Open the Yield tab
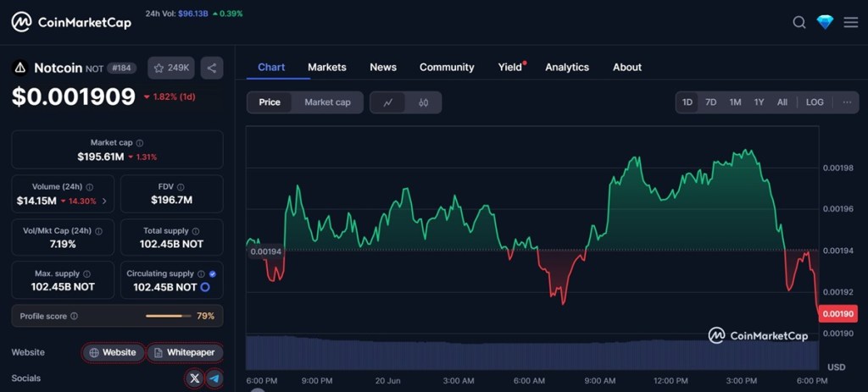This screenshot has width=868, height=392. pyautogui.click(x=509, y=67)
